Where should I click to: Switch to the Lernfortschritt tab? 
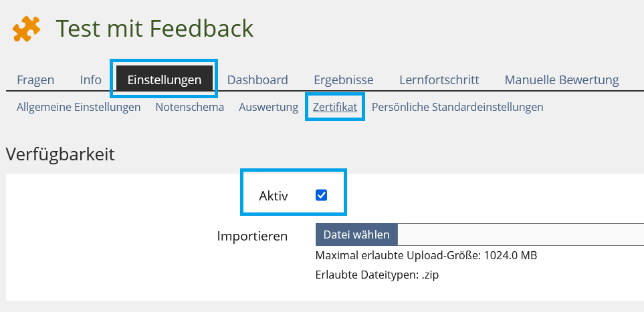coord(439,80)
